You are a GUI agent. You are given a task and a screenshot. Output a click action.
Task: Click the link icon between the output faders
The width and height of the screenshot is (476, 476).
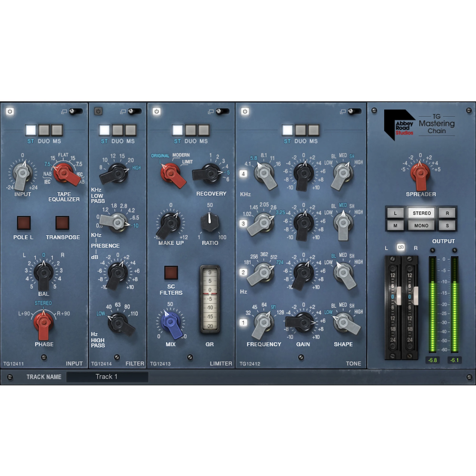pos(401,248)
